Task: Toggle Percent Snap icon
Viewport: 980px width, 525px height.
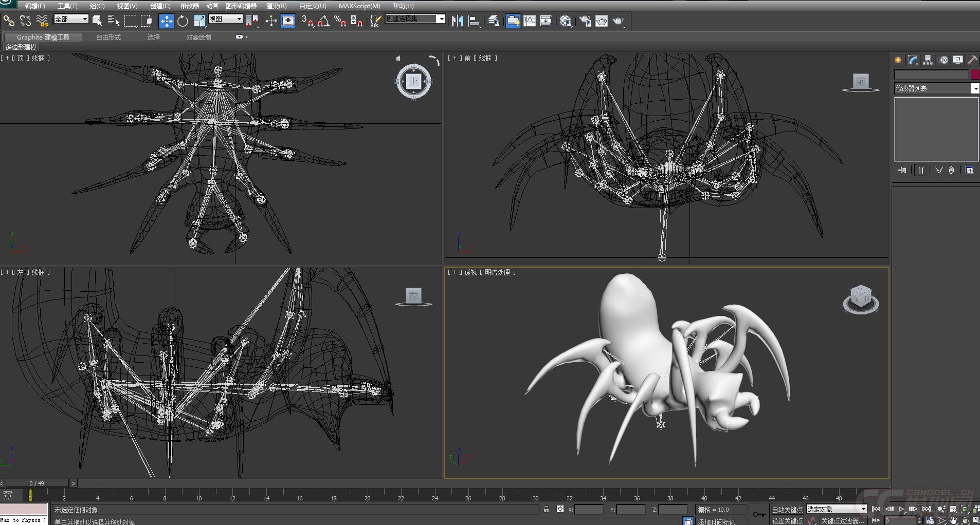Action: tap(340, 21)
